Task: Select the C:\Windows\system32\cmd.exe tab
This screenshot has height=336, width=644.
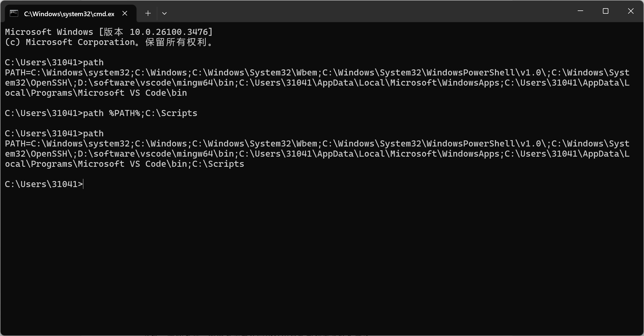Action: [x=69, y=14]
